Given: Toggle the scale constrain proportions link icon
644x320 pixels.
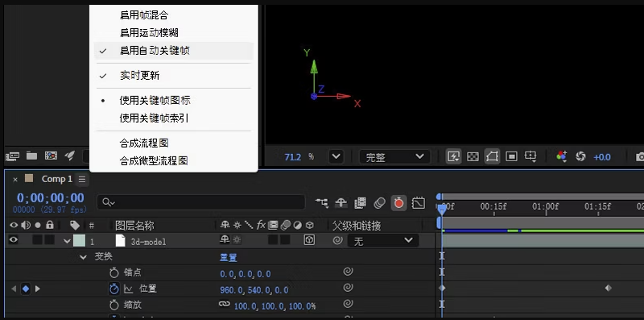Looking at the screenshot, I should point(224,304).
